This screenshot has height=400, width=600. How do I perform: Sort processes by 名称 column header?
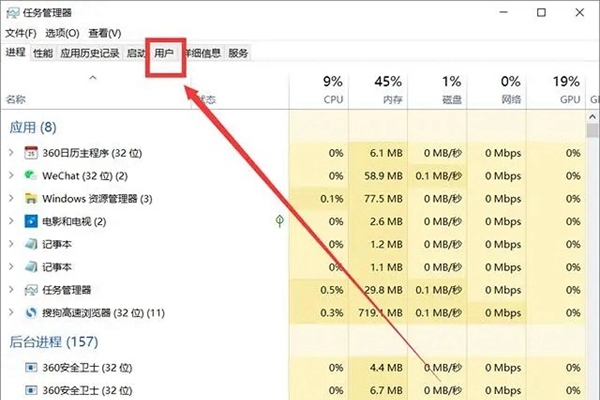click(x=16, y=100)
